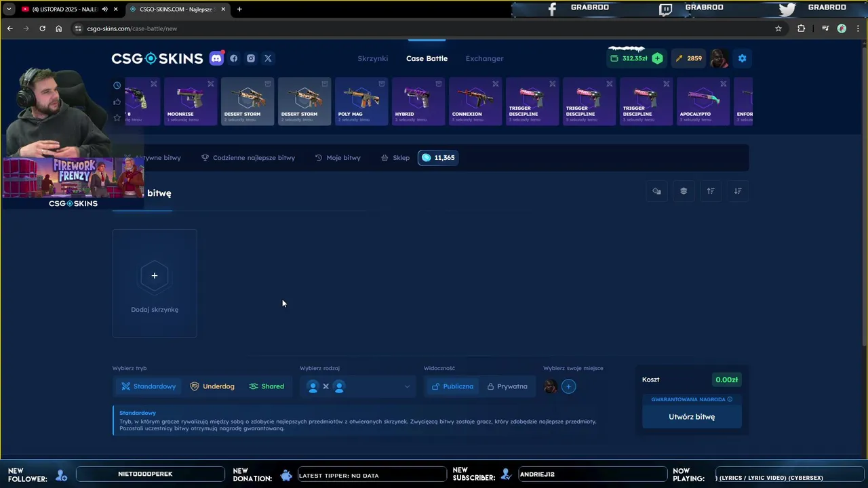Click the seated player avatar
Screen dimensions: 868x488
click(x=551, y=386)
